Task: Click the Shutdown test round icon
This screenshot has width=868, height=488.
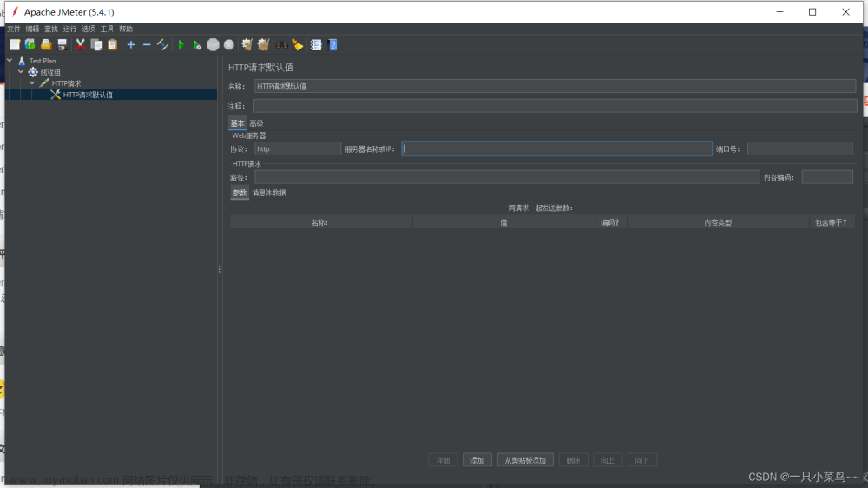Action: [x=228, y=45]
